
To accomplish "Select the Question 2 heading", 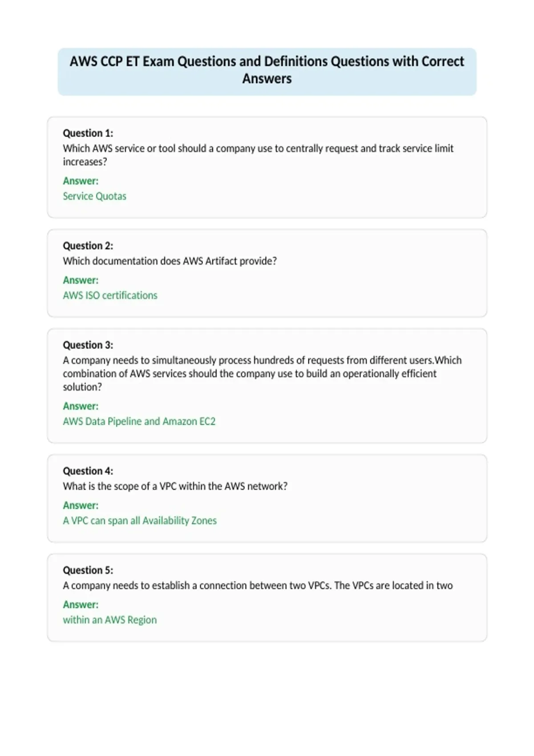I will point(88,245).
